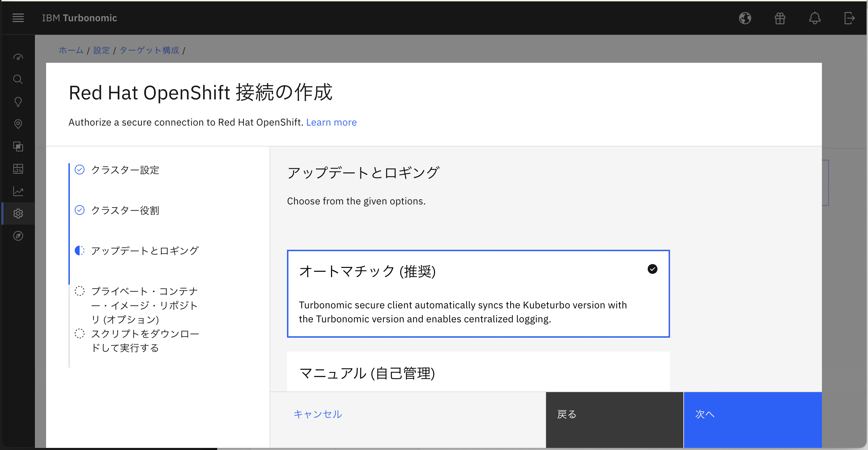Click the 戻る button

614,414
